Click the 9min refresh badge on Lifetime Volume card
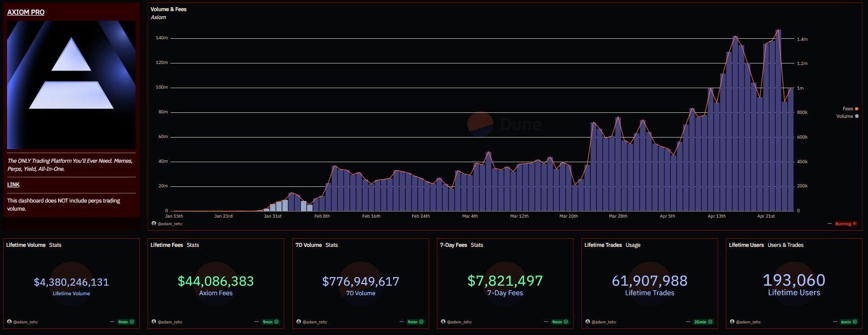 [x=126, y=322]
